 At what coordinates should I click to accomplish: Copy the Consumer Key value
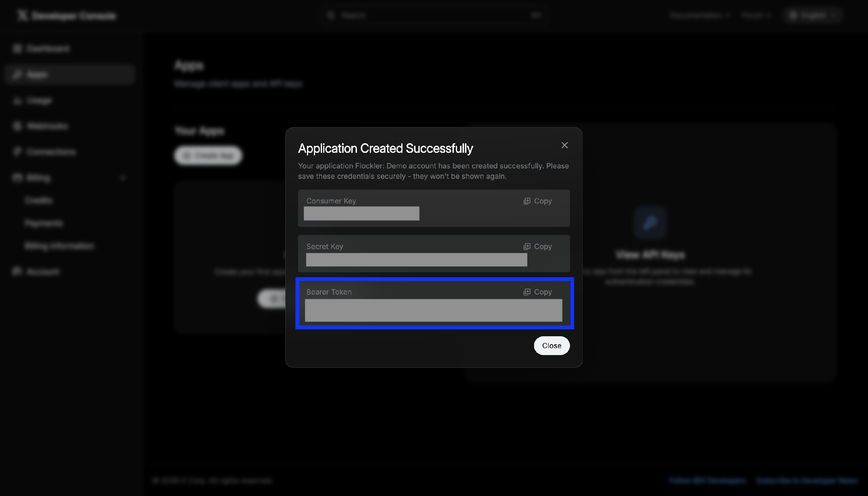538,201
